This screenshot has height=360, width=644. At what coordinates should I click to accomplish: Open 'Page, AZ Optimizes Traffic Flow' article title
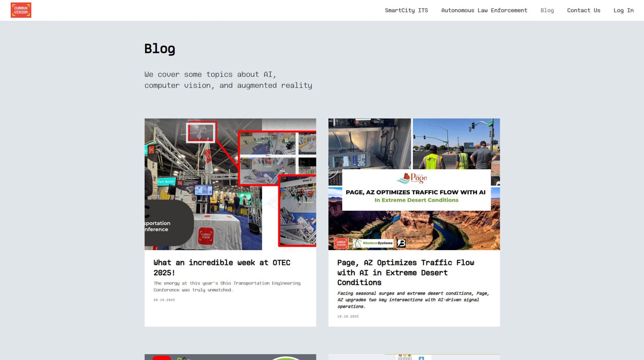pyautogui.click(x=406, y=272)
